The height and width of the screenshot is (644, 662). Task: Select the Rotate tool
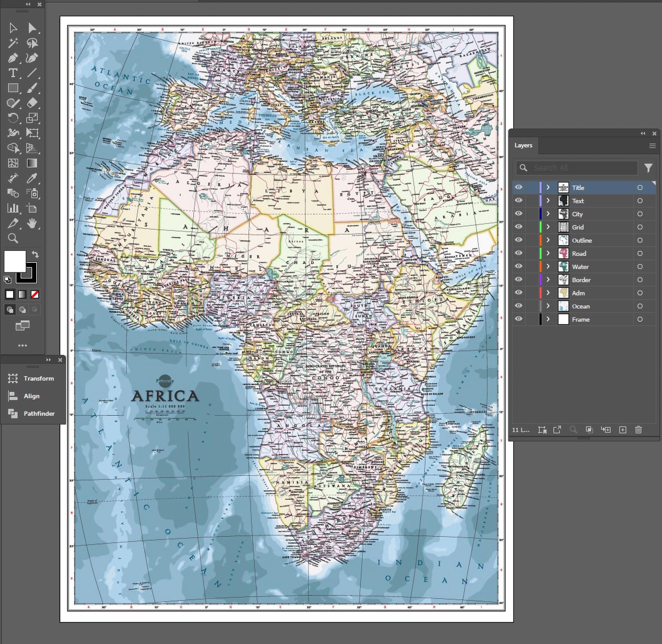13,118
